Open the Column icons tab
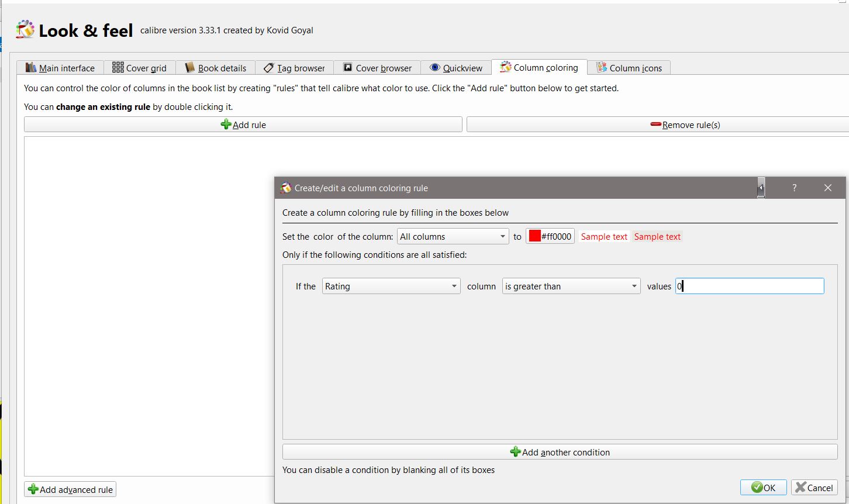The image size is (849, 504). pyautogui.click(x=629, y=68)
